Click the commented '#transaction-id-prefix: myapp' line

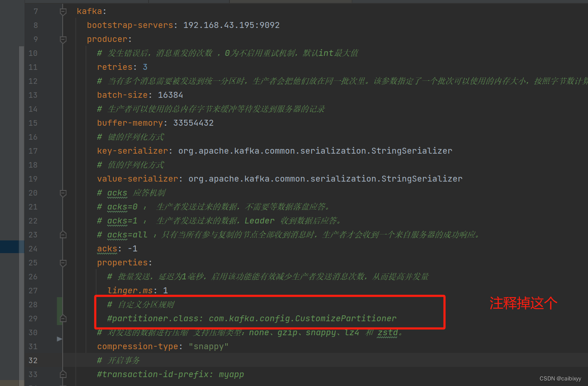point(171,375)
